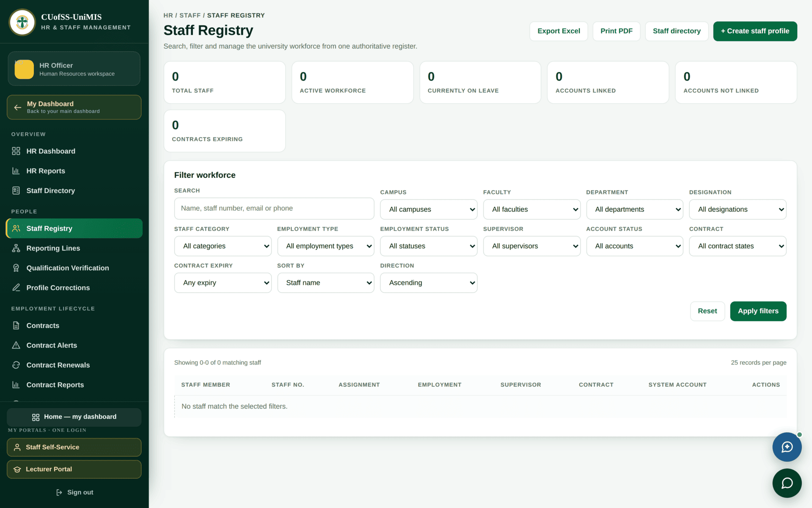
Task: Click the HR breadcrumb link
Action: coord(168,16)
